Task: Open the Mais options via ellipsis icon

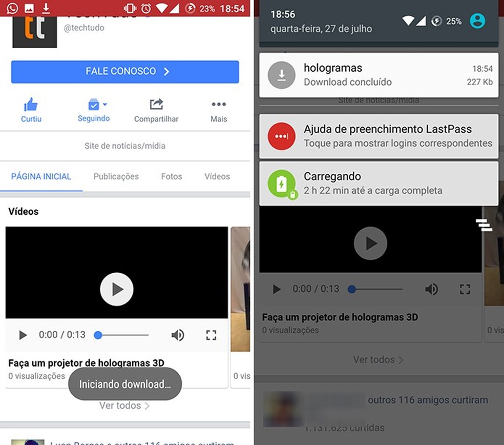Action: pyautogui.click(x=218, y=104)
